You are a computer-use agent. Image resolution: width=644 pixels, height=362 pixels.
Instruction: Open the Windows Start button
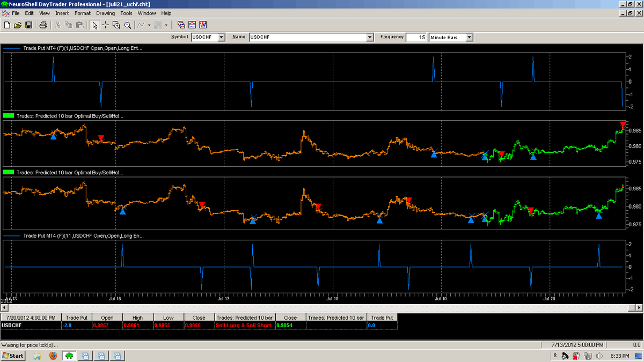(x=13, y=356)
